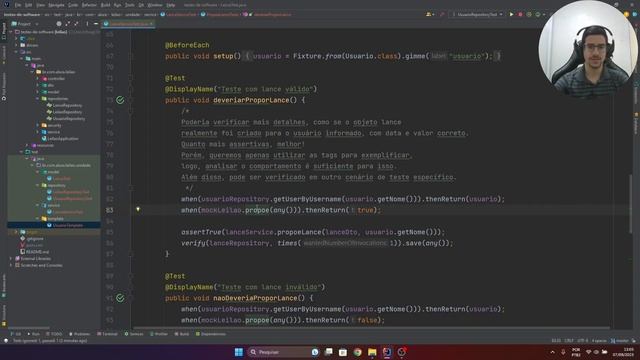
Task: Open the run configuration dropdown
Action: pos(477,14)
